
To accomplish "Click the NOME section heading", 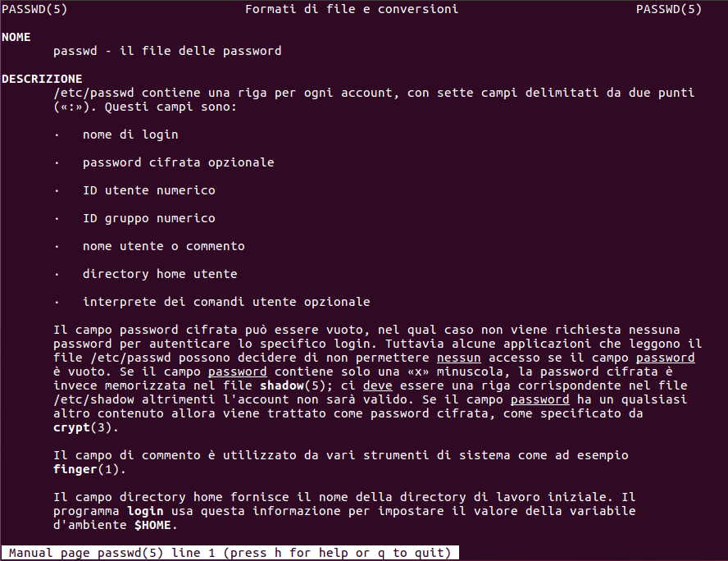I will click(x=16, y=37).
